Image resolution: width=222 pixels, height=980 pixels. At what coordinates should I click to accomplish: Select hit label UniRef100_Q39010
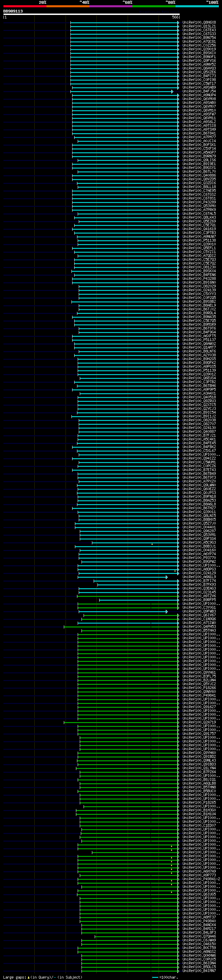199,244
